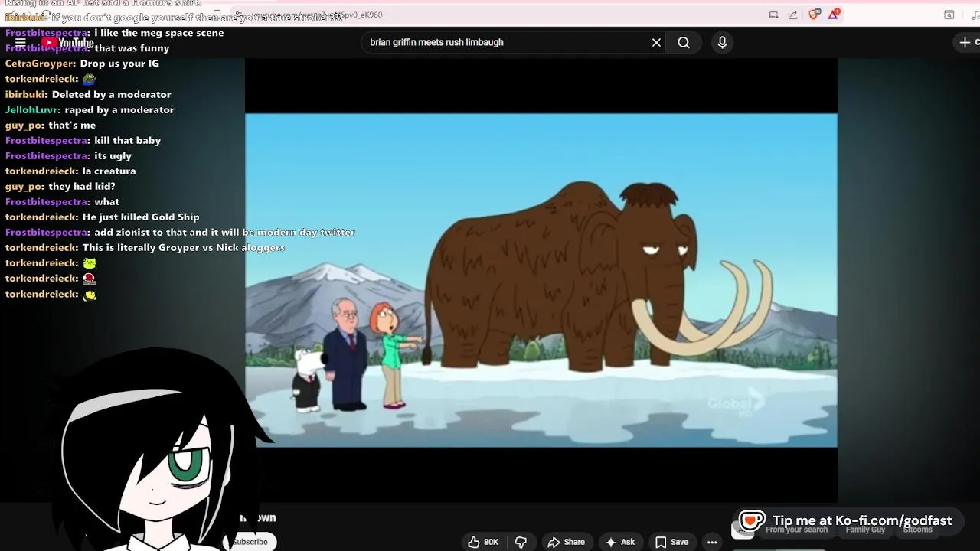Image resolution: width=980 pixels, height=551 pixels.
Task: Click the browser share page icon
Action: (792, 15)
